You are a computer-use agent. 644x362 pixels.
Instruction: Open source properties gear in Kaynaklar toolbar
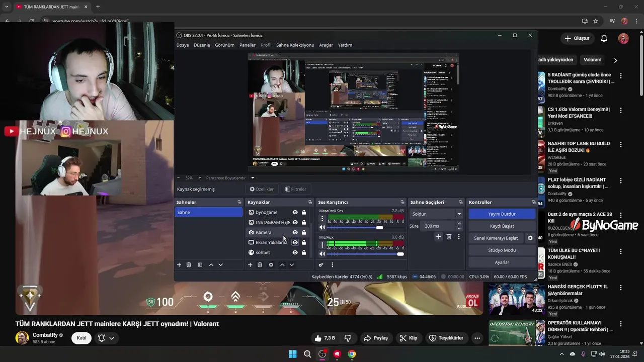[271, 265]
